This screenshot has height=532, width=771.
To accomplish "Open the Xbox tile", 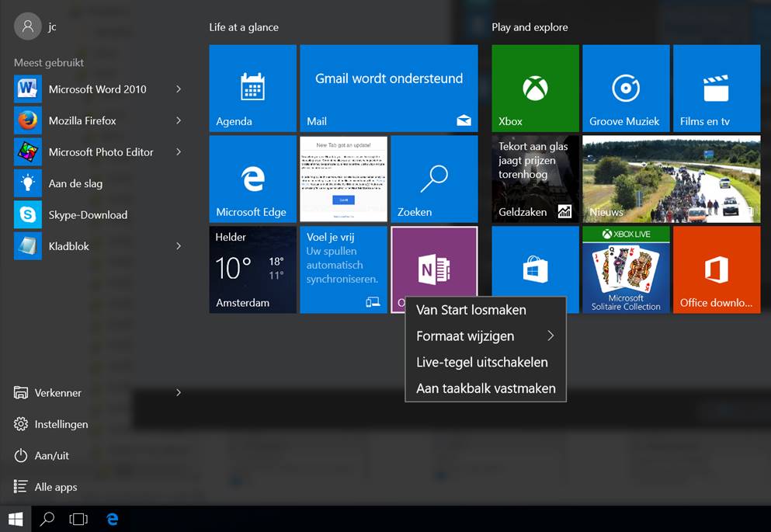I will click(534, 88).
